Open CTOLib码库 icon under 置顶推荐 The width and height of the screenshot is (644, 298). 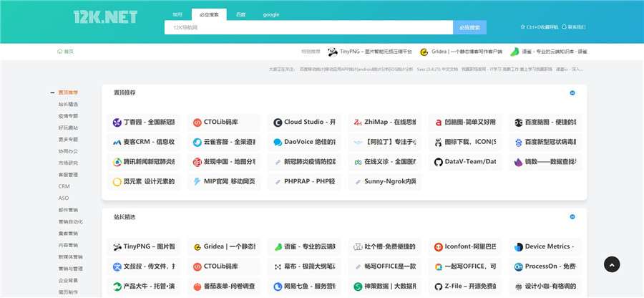pos(197,122)
